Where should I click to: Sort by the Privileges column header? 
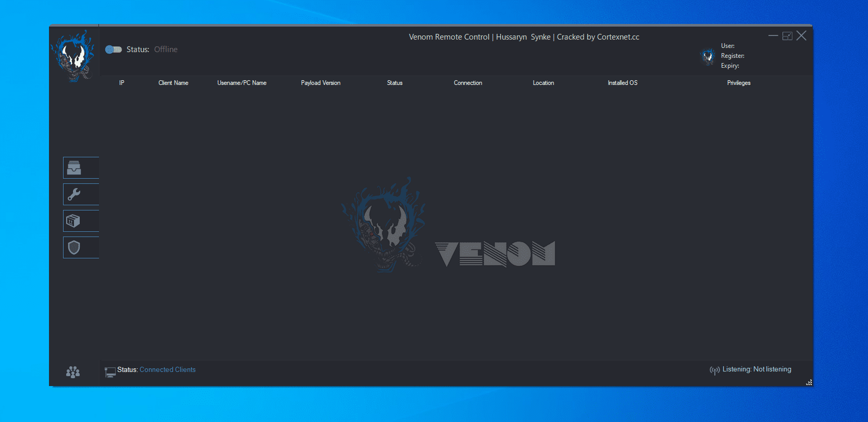coord(739,83)
